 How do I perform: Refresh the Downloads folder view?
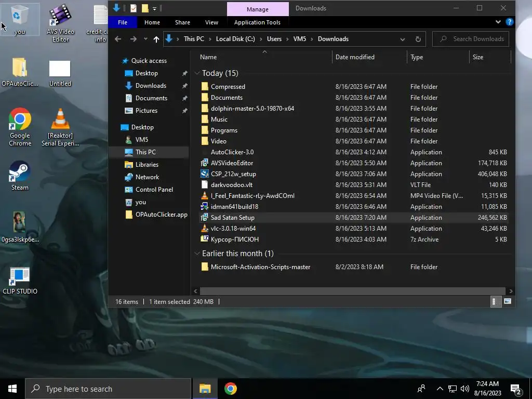(x=418, y=39)
